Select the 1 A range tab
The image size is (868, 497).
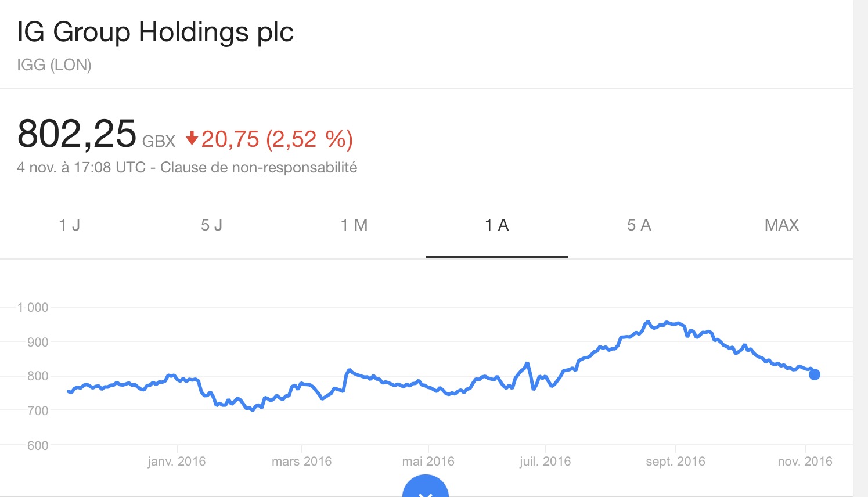pyautogui.click(x=496, y=225)
